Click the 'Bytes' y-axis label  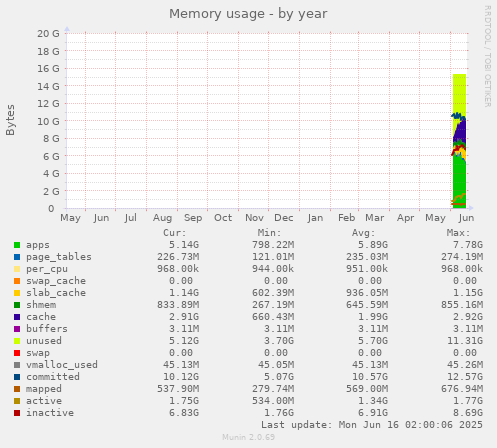click(10, 120)
